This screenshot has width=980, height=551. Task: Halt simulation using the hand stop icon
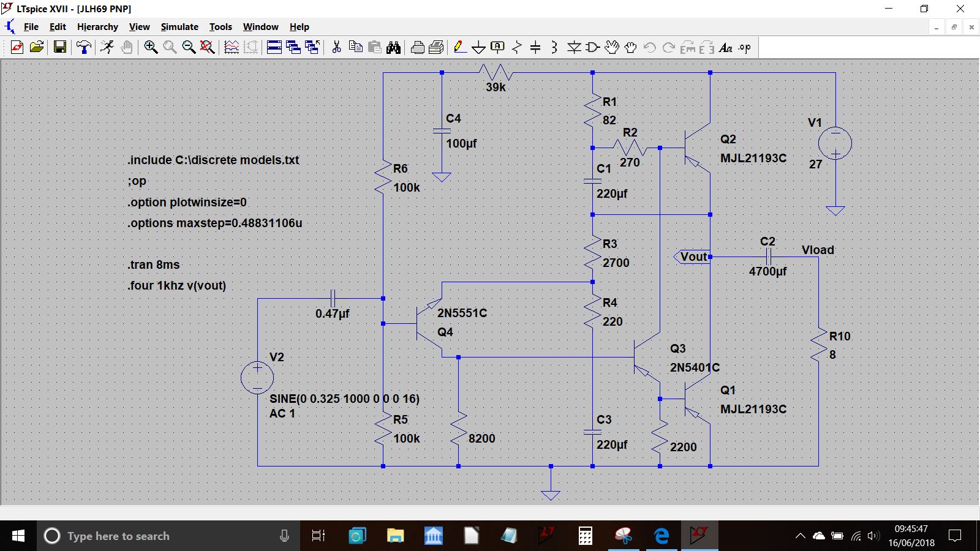(127, 47)
